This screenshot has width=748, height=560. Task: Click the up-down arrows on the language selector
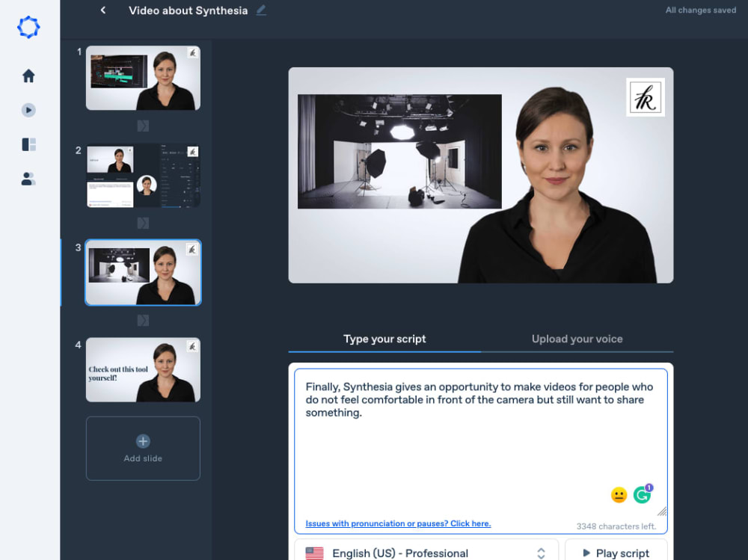point(541,553)
